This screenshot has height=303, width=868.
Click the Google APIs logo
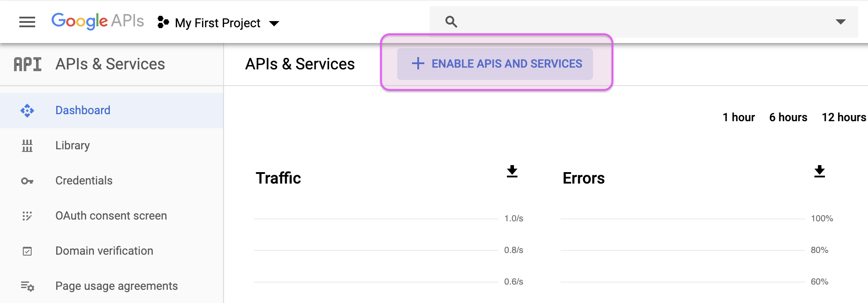coord(98,21)
